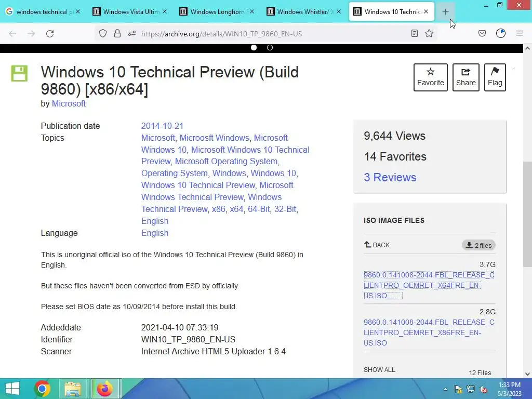Click Firefox taskbar icon
This screenshot has width=532, height=399.
pos(105,389)
